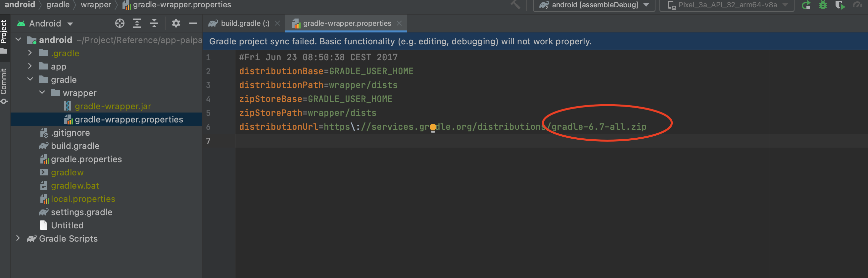Click the Expand All icon in project panel
This screenshot has width=868, height=278.
[x=137, y=23]
